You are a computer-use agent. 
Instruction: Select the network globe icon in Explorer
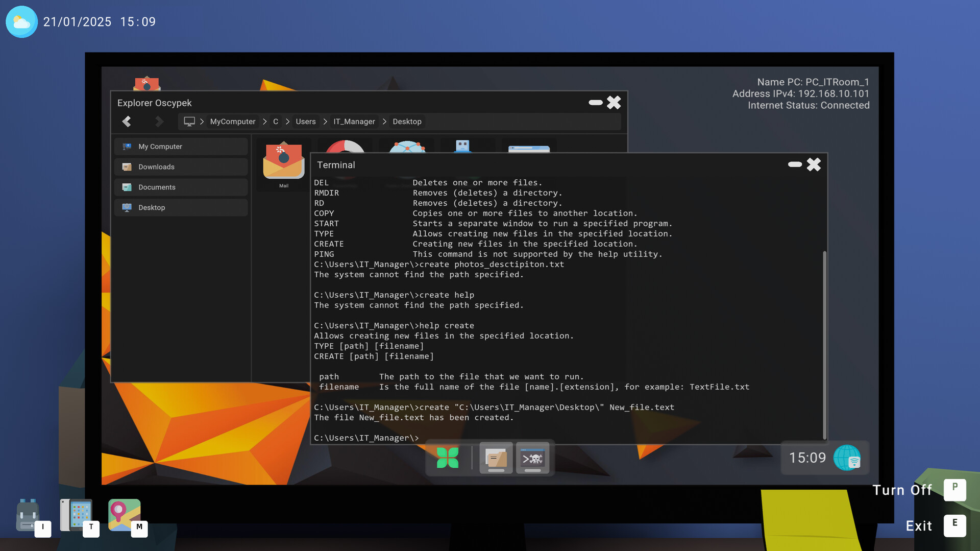[x=407, y=148]
